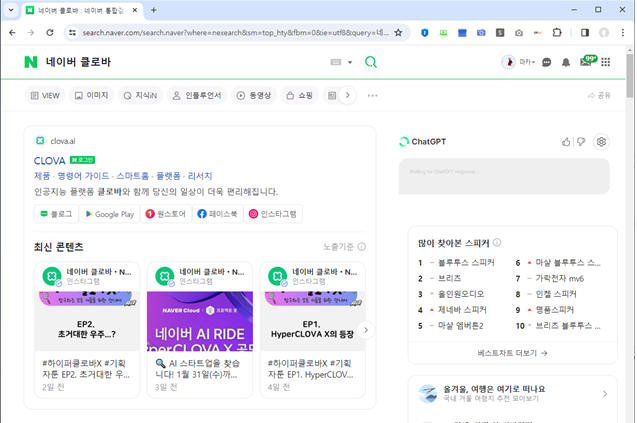Image resolution: width=637 pixels, height=423 pixels.
Task: Open the 올겨울 여행 banner chevron
Action: (x=605, y=394)
